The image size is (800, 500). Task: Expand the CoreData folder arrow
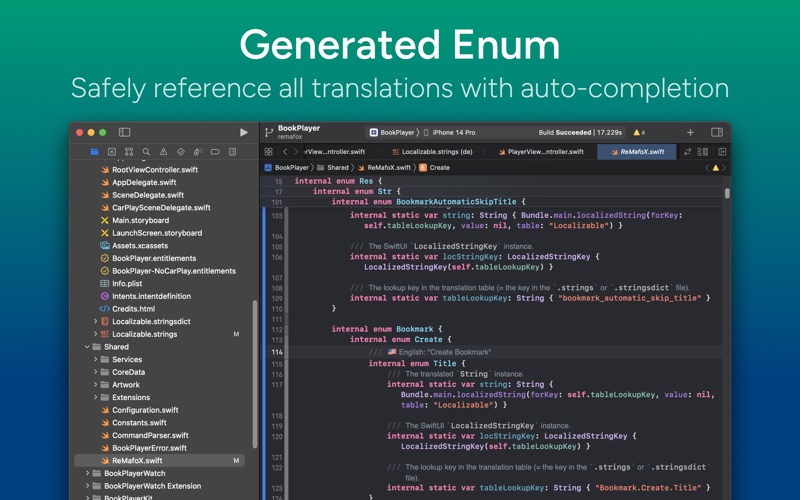click(x=95, y=372)
